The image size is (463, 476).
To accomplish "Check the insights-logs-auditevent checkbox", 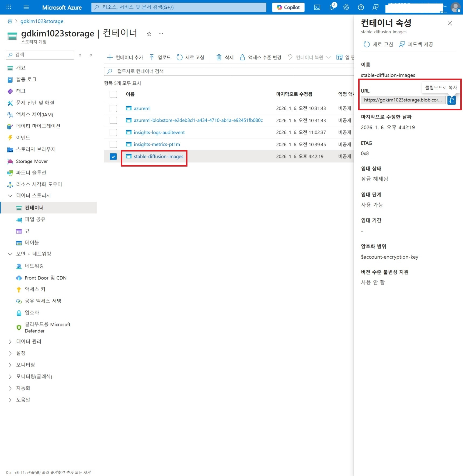I will pyautogui.click(x=113, y=132).
